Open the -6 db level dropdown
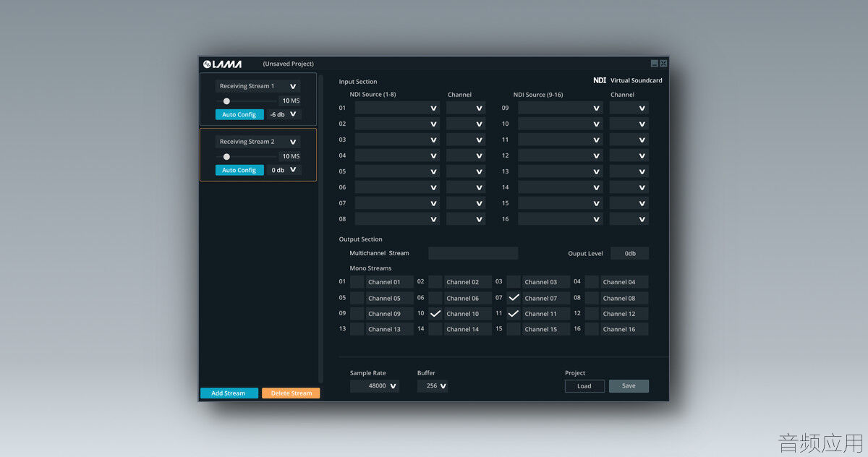This screenshot has width=868, height=457. 283,114
